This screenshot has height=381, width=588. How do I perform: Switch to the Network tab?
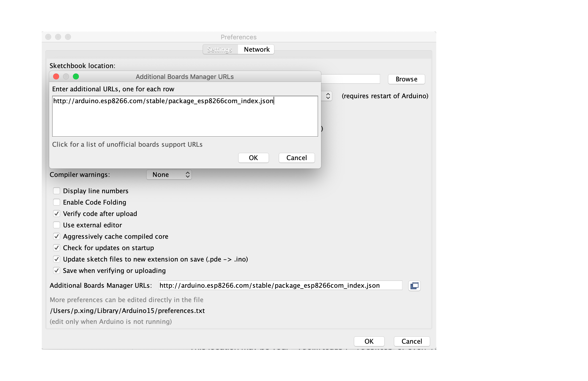tap(257, 49)
